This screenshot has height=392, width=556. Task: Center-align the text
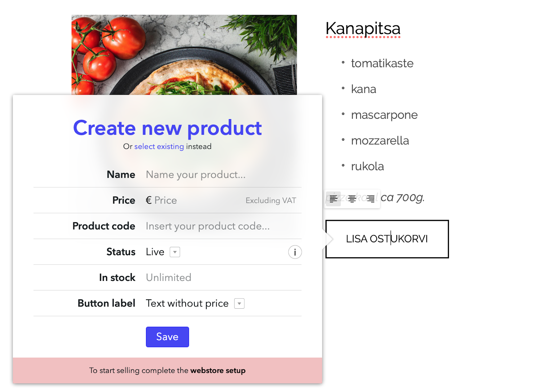(x=352, y=199)
